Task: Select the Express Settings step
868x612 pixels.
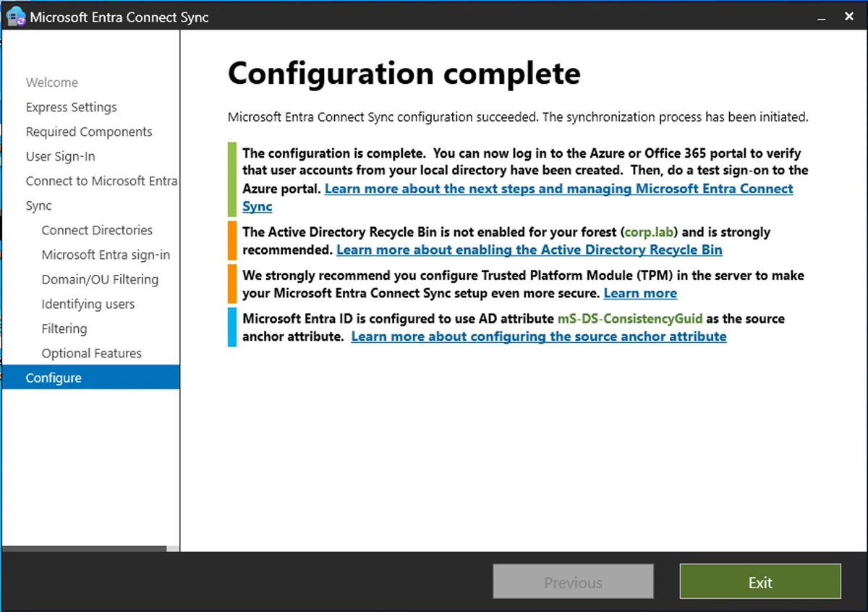Action: point(71,107)
